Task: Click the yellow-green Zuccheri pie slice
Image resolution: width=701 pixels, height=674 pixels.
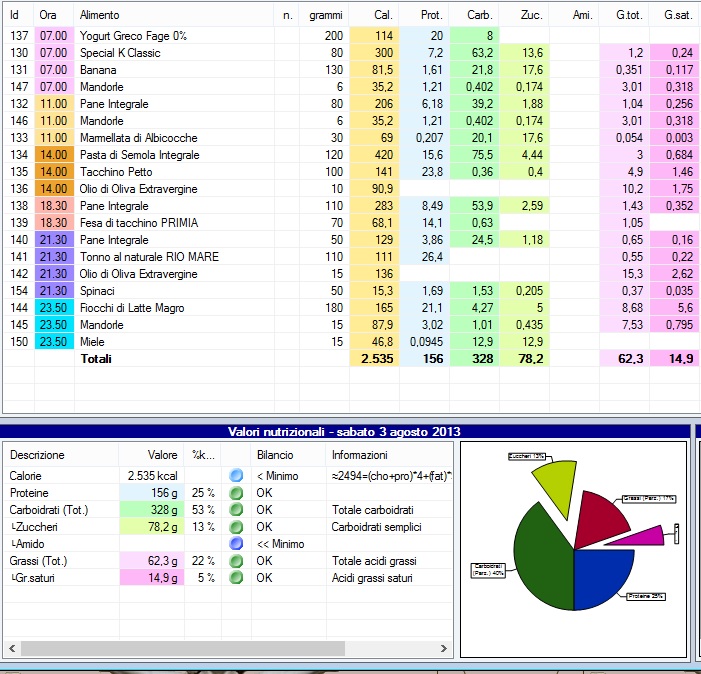Action: click(x=559, y=485)
